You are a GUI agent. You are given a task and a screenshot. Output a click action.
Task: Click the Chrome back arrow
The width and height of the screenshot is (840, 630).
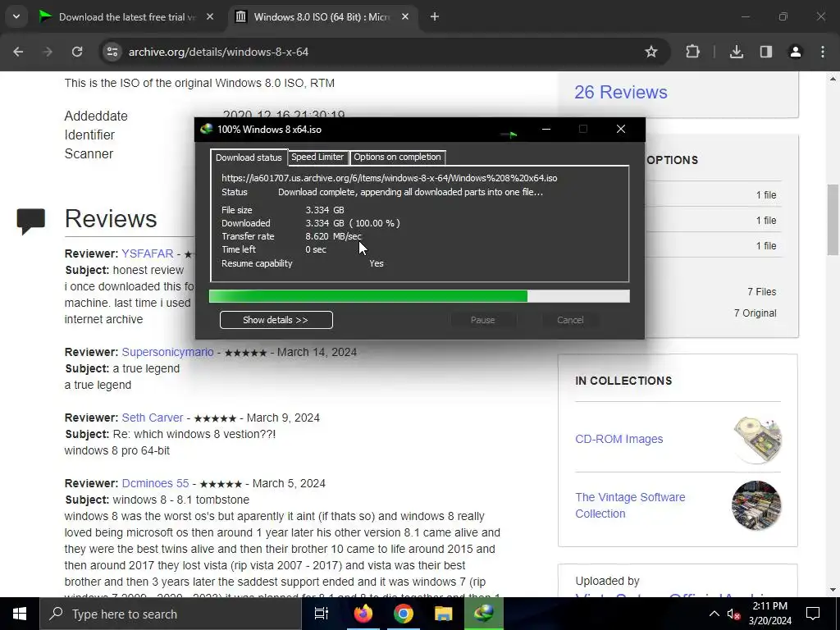point(18,52)
